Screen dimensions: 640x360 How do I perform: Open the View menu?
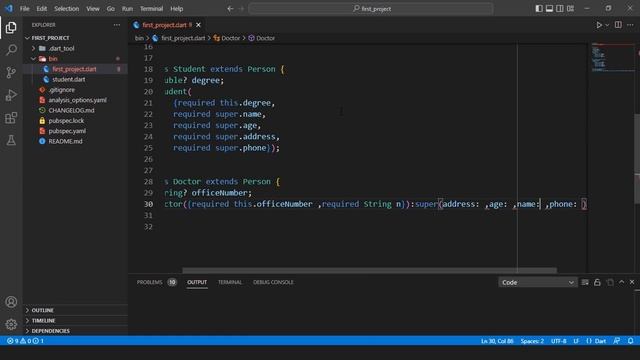(x=93, y=9)
